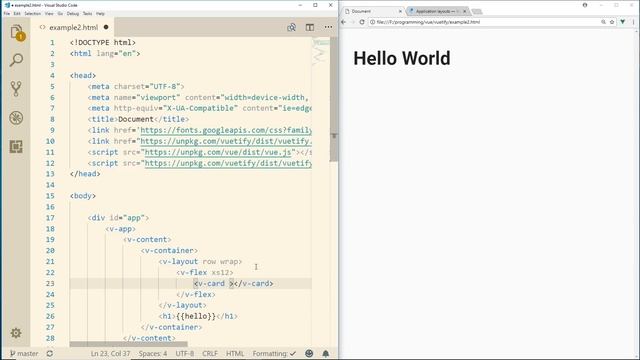Toggle the Formatting status item
This screenshot has height=360, width=640.
[274, 353]
